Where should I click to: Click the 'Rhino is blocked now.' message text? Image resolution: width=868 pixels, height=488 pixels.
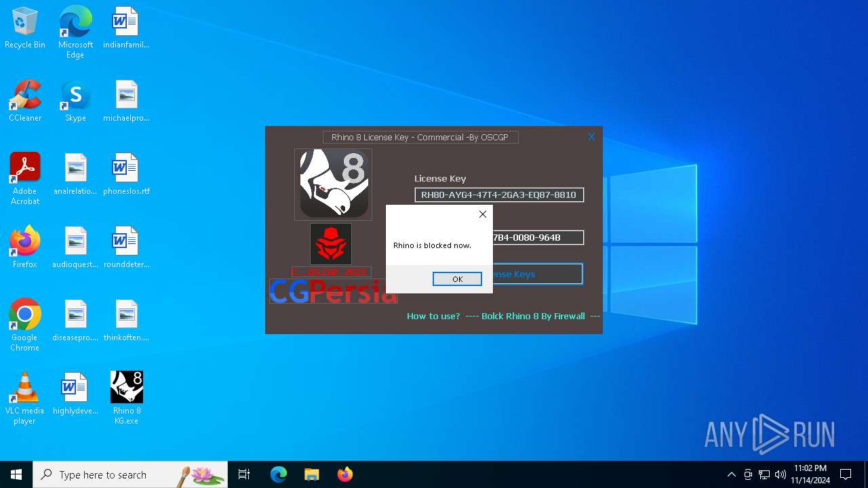click(432, 245)
